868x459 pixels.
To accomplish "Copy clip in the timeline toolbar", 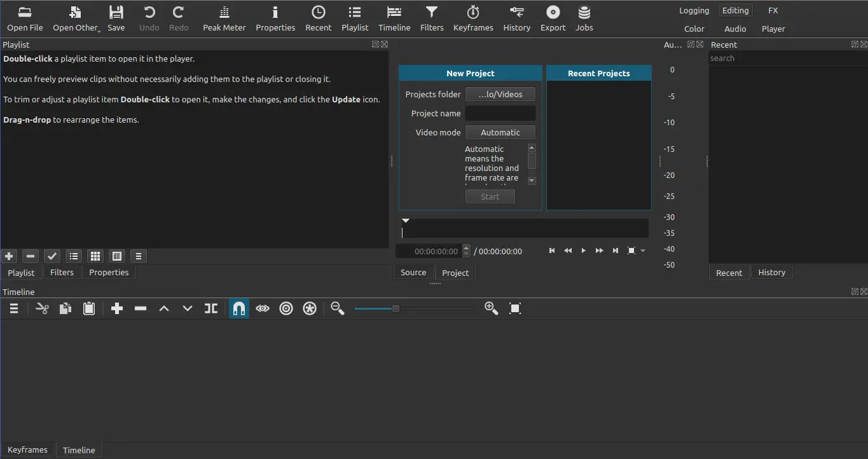I will [65, 308].
